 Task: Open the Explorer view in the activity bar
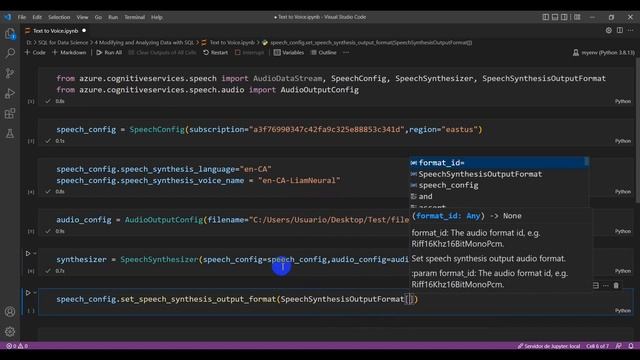pos(10,33)
